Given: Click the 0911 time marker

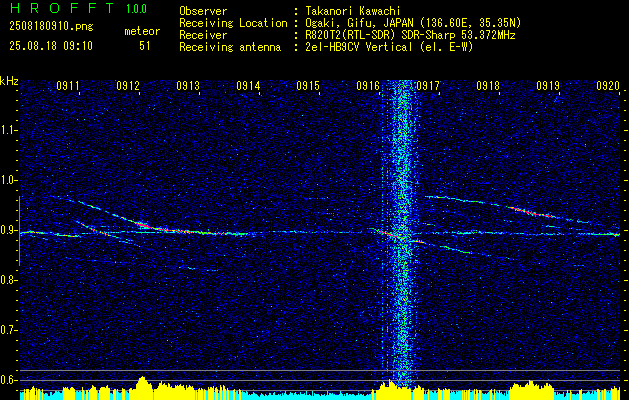Looking at the screenshot, I should 67,85.
